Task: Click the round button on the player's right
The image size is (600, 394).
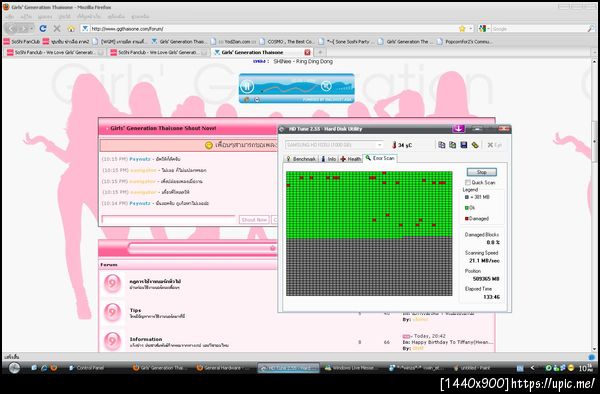Action: click(326, 86)
